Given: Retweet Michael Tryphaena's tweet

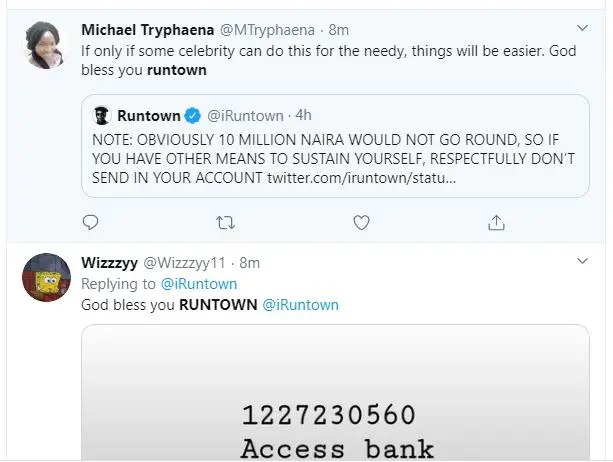Looking at the screenshot, I should [x=226, y=223].
